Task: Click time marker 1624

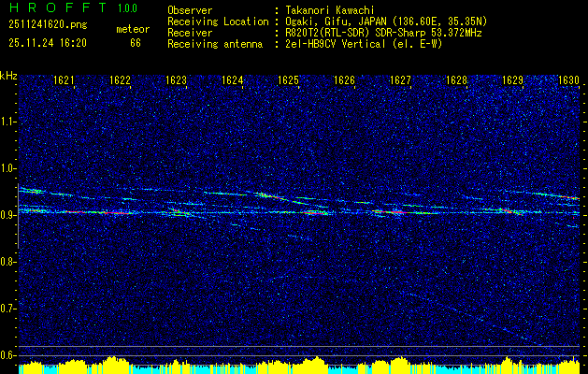Action: (232, 79)
